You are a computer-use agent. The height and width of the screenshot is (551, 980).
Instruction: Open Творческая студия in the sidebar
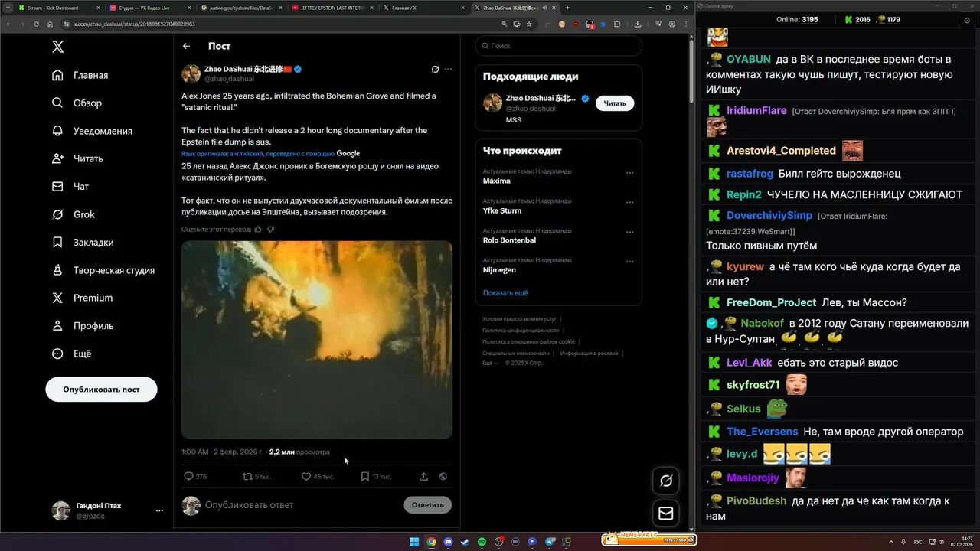pyautogui.click(x=103, y=270)
